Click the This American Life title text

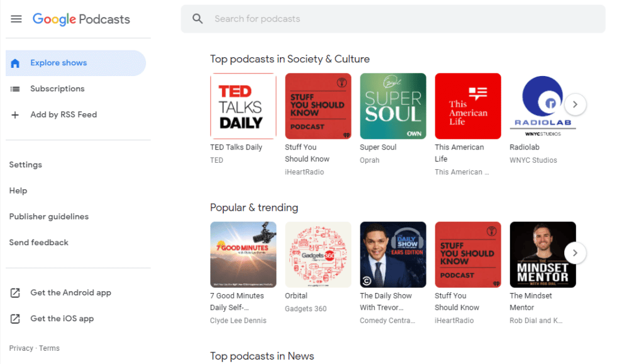pyautogui.click(x=459, y=153)
